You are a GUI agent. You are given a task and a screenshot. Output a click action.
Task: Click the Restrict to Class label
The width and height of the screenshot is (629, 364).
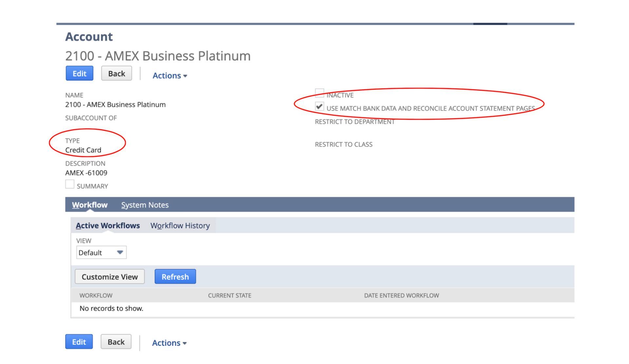pos(344,144)
